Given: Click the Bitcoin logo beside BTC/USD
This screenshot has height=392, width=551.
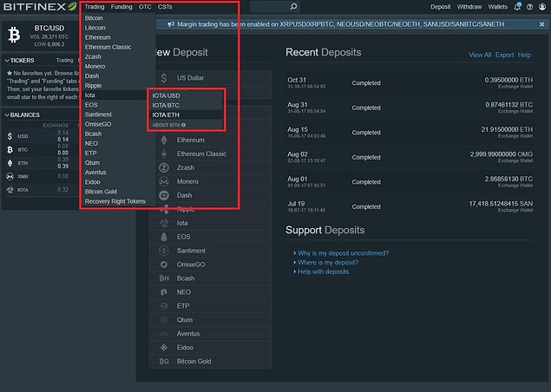Looking at the screenshot, I should (14, 36).
